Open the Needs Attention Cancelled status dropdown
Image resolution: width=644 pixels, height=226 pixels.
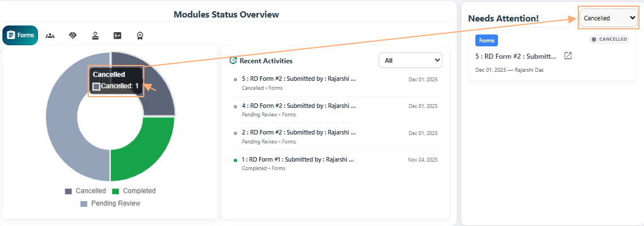[609, 18]
